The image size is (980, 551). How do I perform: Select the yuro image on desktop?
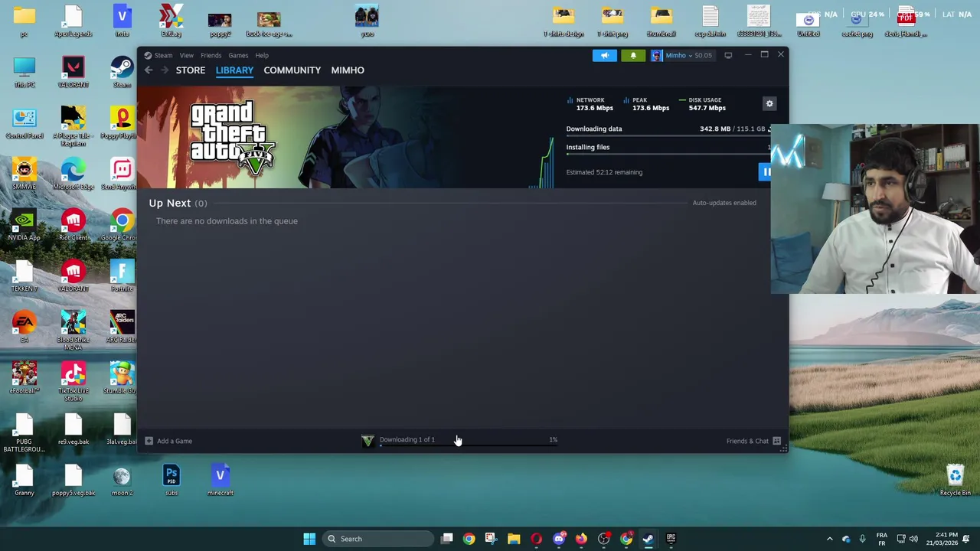(367, 21)
